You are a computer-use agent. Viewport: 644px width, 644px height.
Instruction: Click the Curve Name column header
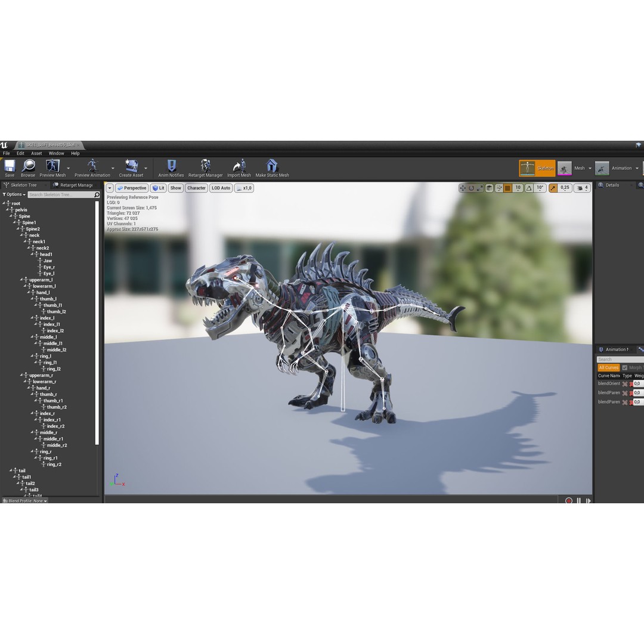(609, 376)
